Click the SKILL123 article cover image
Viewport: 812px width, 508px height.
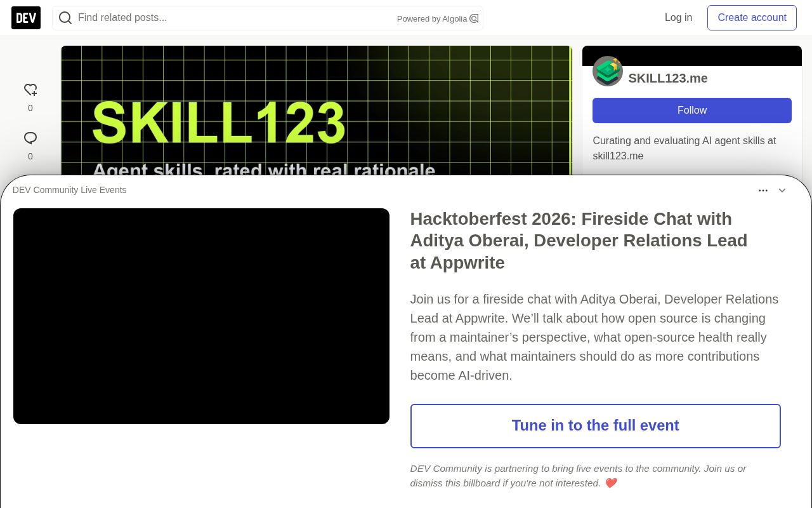point(317,110)
